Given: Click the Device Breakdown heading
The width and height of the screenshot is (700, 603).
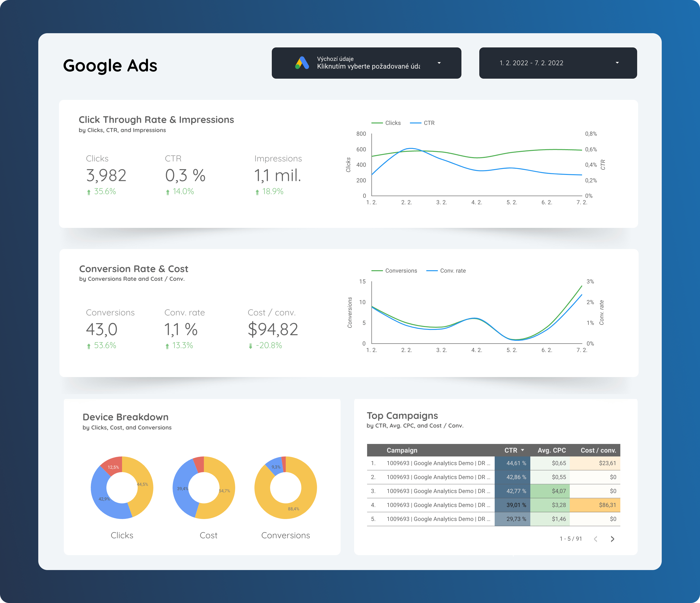Looking at the screenshot, I should 126,417.
